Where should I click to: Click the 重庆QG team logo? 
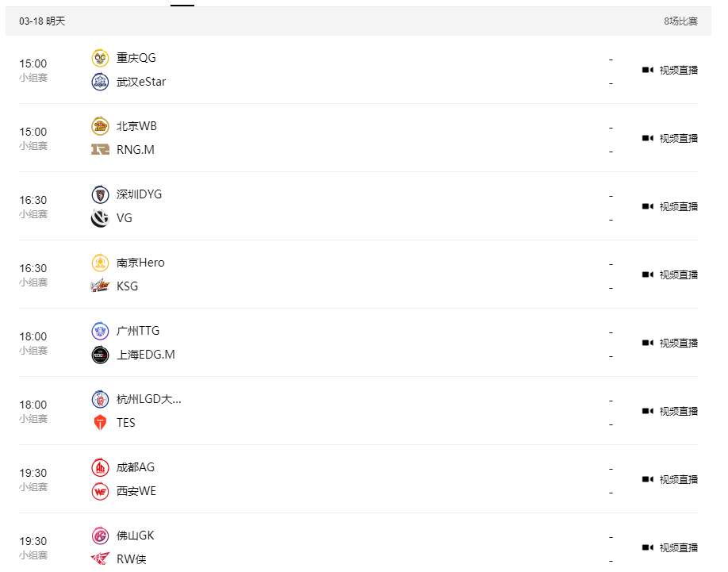[x=100, y=58]
